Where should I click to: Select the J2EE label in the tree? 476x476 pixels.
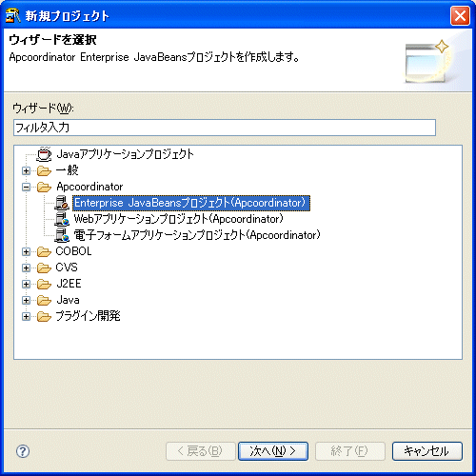(x=69, y=284)
